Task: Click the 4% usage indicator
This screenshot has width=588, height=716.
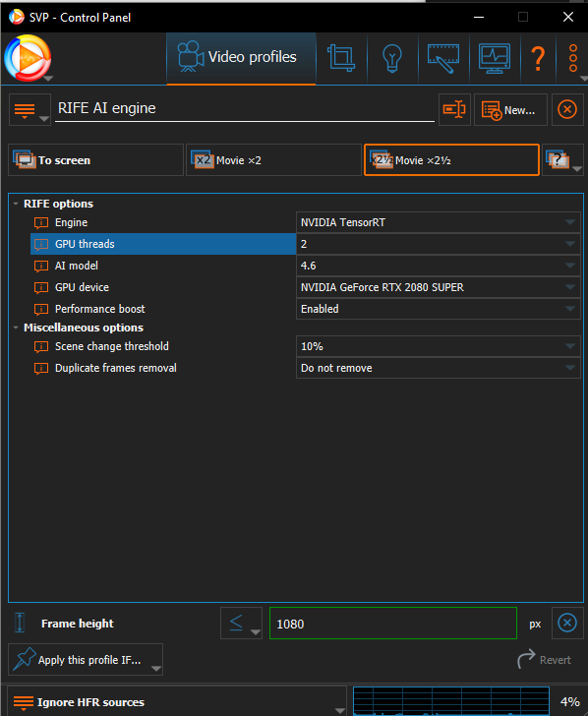Action: pos(569,701)
